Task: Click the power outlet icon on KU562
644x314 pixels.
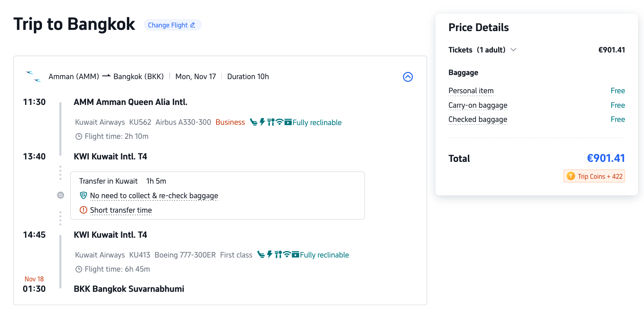Action: [x=262, y=122]
